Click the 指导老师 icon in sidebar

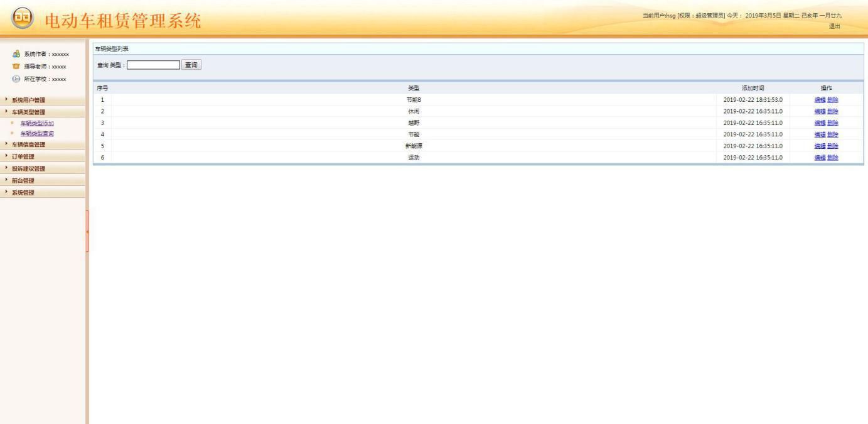(17, 67)
